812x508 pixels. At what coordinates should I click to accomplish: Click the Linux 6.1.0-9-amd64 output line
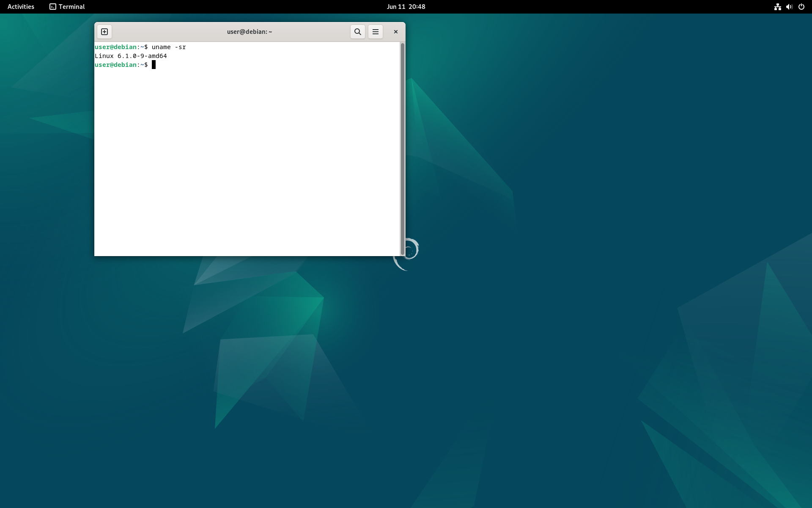click(130, 55)
